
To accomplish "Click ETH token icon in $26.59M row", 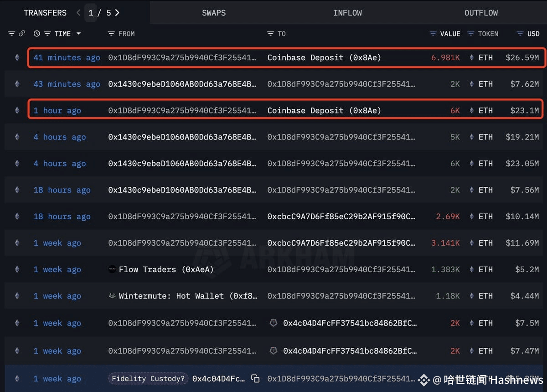I will [472, 57].
